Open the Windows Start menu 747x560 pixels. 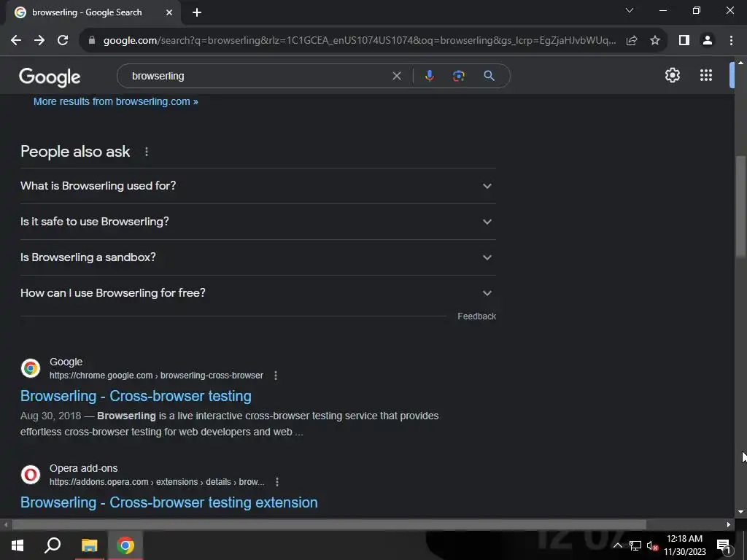(18, 545)
